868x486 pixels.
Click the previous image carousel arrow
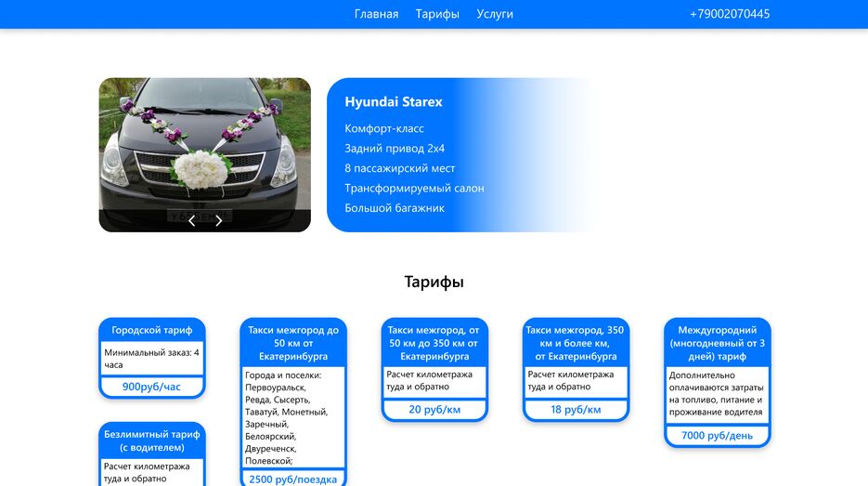(192, 220)
